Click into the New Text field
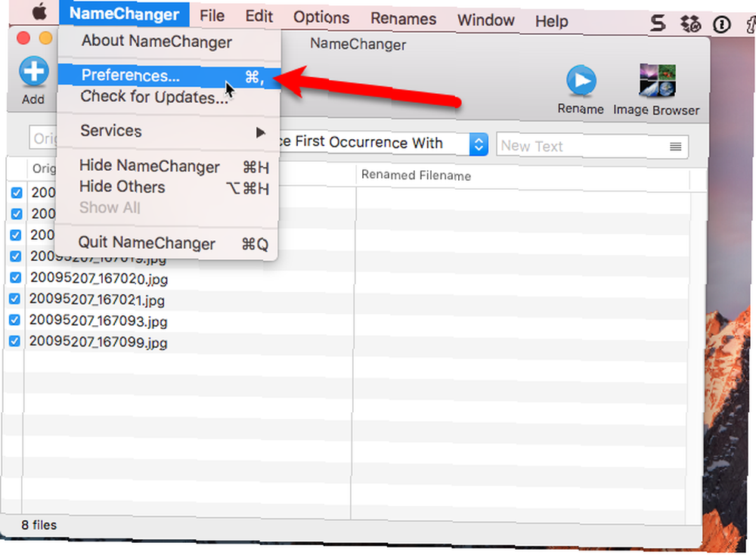This screenshot has height=555, width=756. (x=592, y=146)
